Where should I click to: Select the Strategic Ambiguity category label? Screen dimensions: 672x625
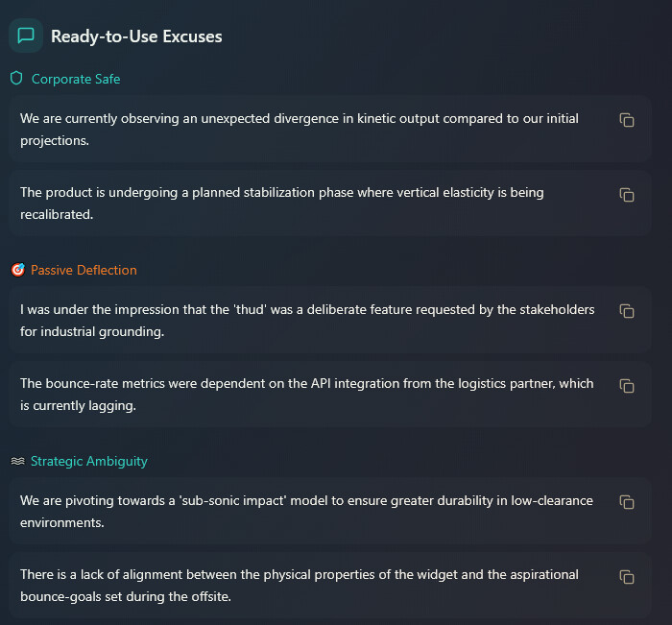(x=89, y=461)
